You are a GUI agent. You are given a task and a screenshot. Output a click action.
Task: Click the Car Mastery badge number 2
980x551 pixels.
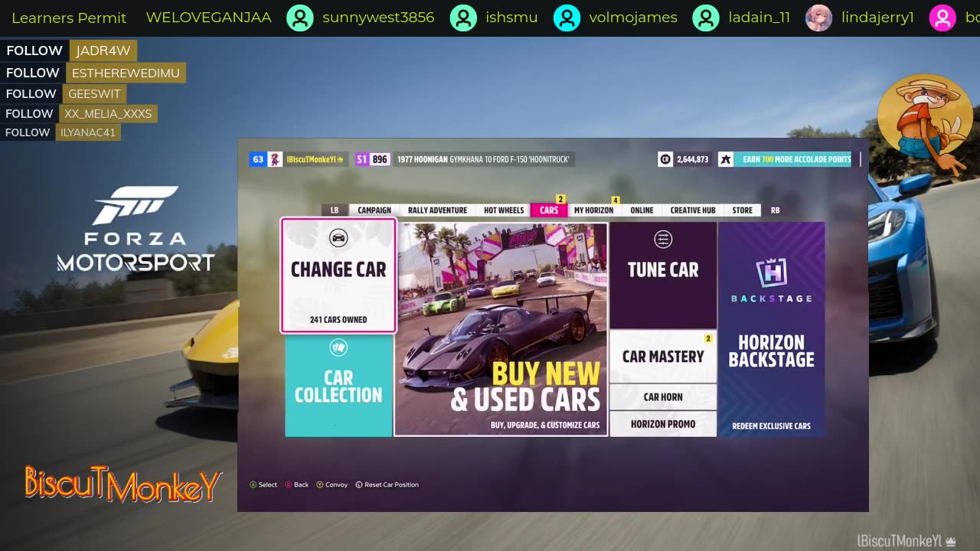(x=708, y=338)
